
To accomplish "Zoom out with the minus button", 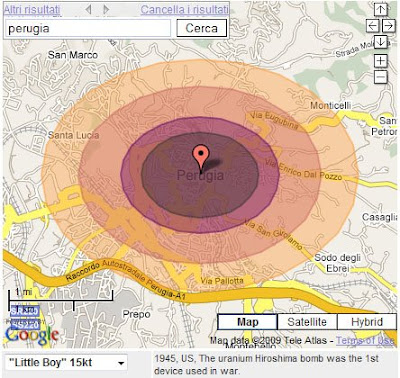I will (x=380, y=77).
